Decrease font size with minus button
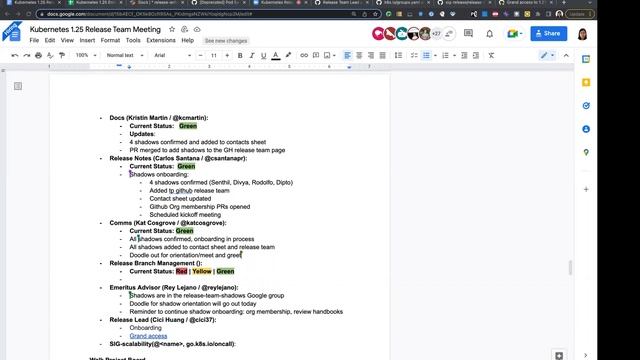Screen dimensions: 640x360 pos(200,56)
